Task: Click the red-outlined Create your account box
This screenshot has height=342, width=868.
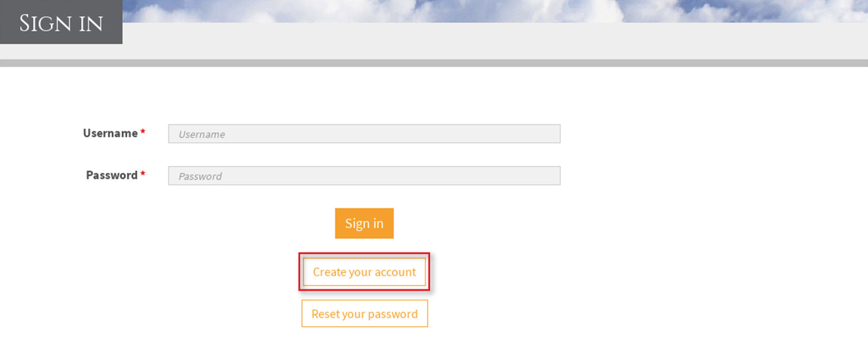Action: pyautogui.click(x=364, y=272)
